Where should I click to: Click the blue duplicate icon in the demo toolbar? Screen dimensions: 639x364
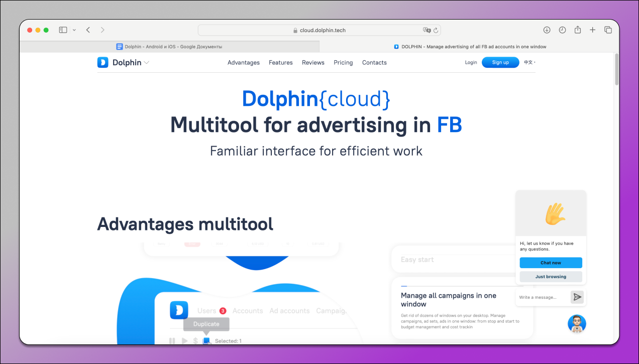point(206,341)
